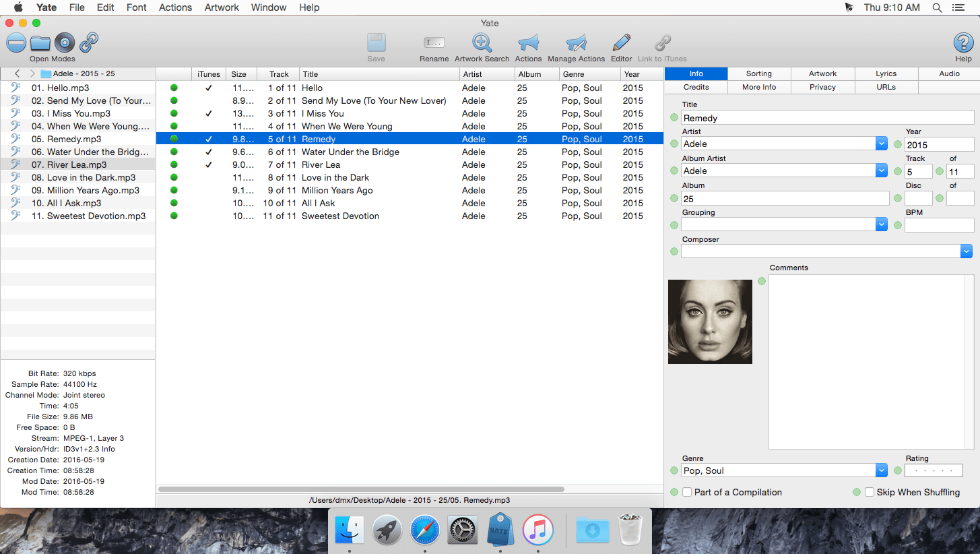
Task: Open Spotlight search in the menu bar
Action: pos(937,7)
